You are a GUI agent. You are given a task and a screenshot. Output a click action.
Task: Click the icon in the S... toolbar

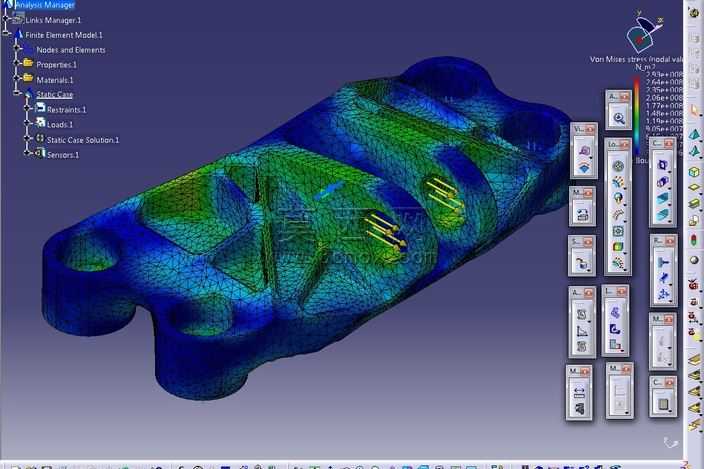click(x=582, y=263)
